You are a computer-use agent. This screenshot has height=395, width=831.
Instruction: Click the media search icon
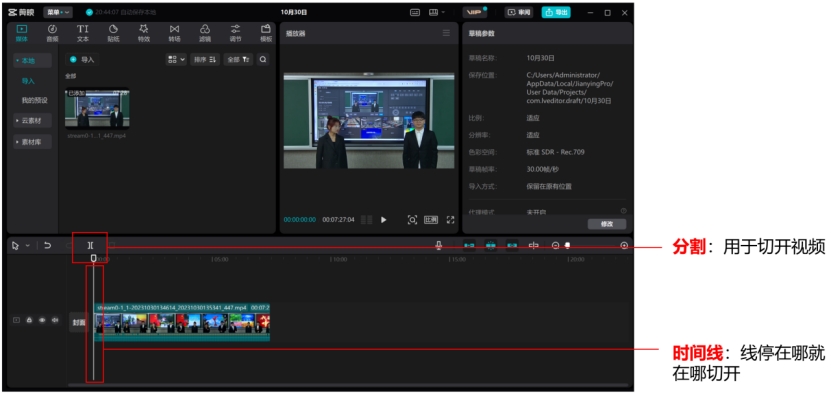point(263,59)
